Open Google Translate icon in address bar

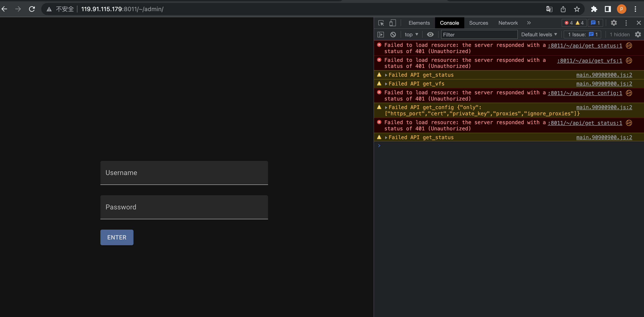pos(549,9)
